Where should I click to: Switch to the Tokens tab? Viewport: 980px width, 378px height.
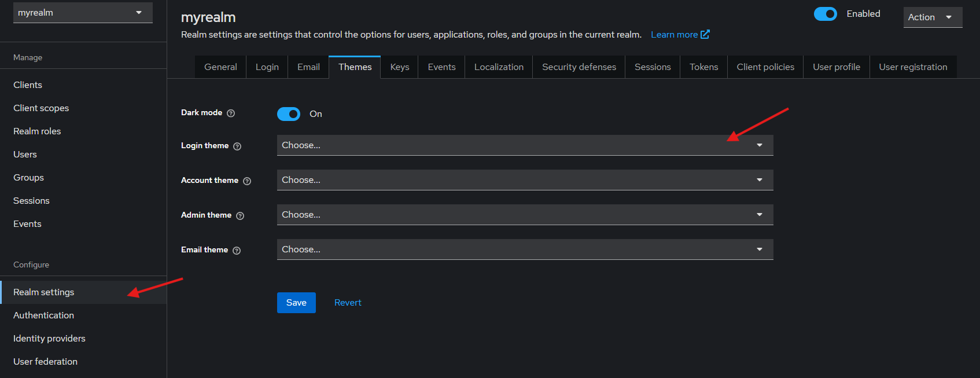coord(703,67)
